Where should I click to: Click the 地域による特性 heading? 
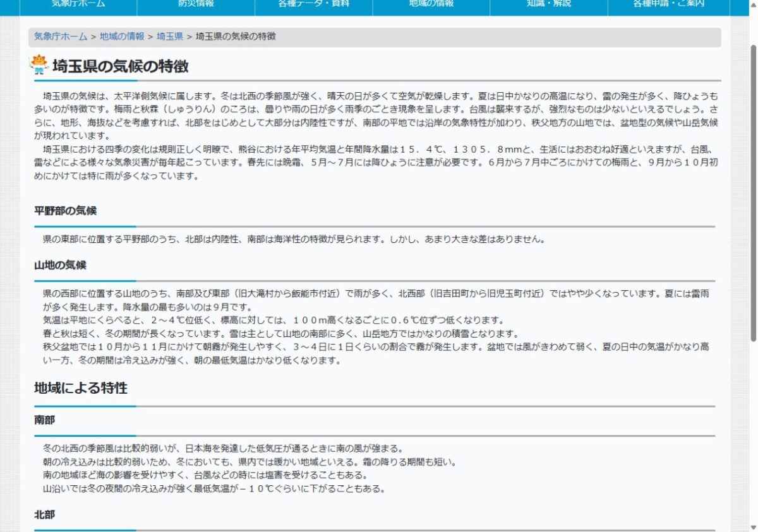tap(81, 388)
